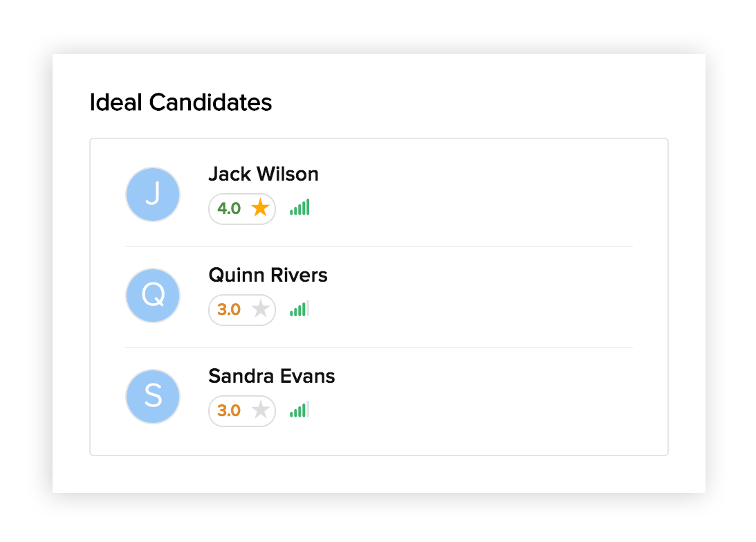This screenshot has height=542, width=756.
Task: Open Jack Wilson's profile via his name
Action: 264,174
